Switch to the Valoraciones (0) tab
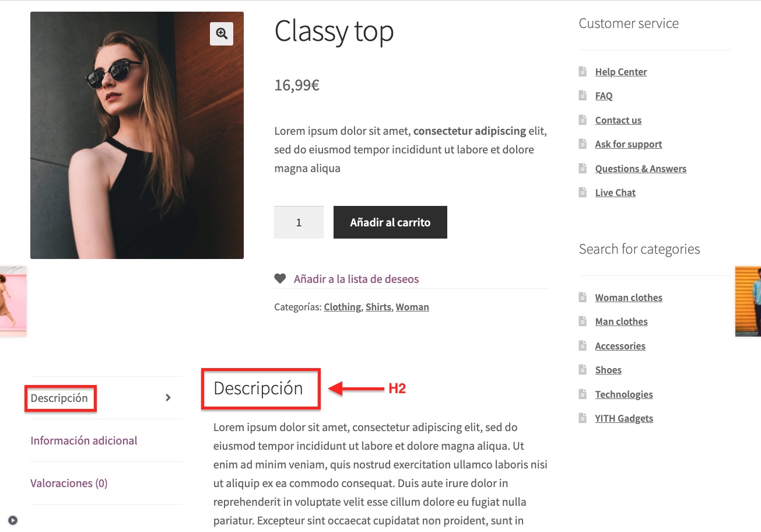 pos(69,483)
